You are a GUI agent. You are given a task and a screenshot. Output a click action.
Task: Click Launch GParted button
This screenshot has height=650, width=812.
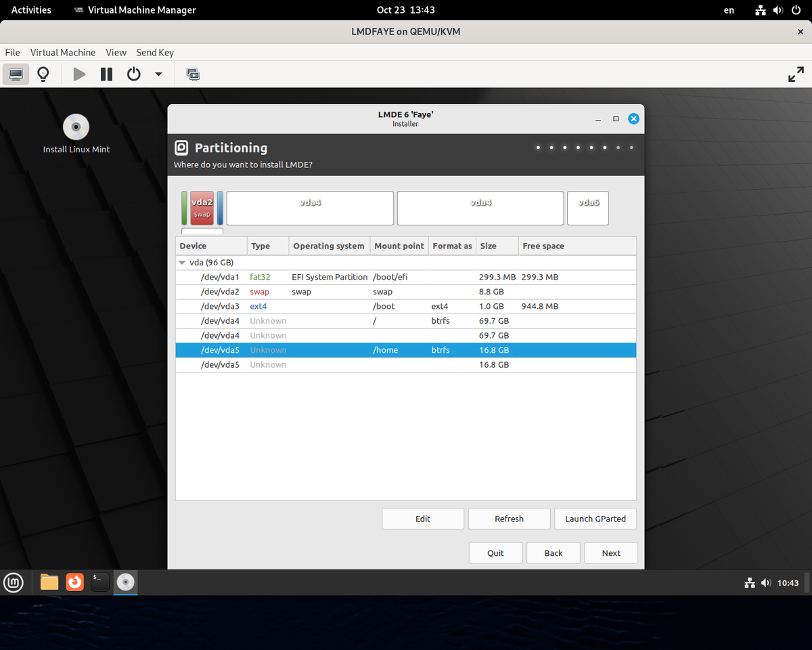coord(595,519)
